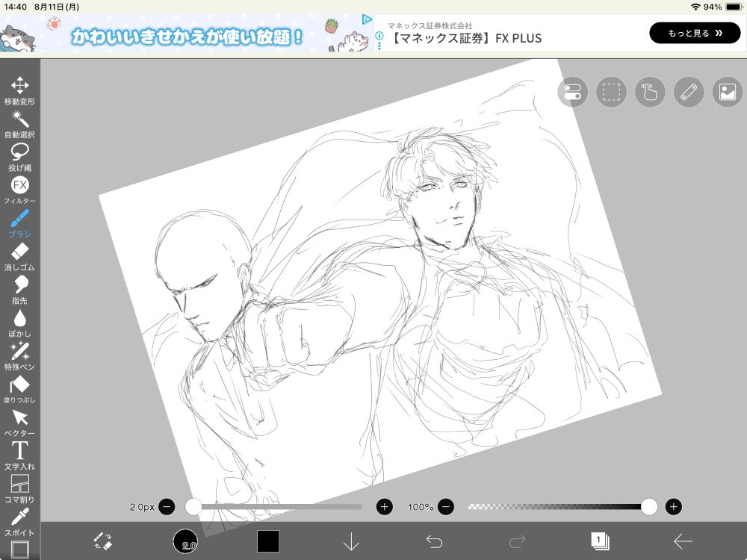The image size is (747, 560).
Task: Go back with the left arrow
Action: click(683, 541)
